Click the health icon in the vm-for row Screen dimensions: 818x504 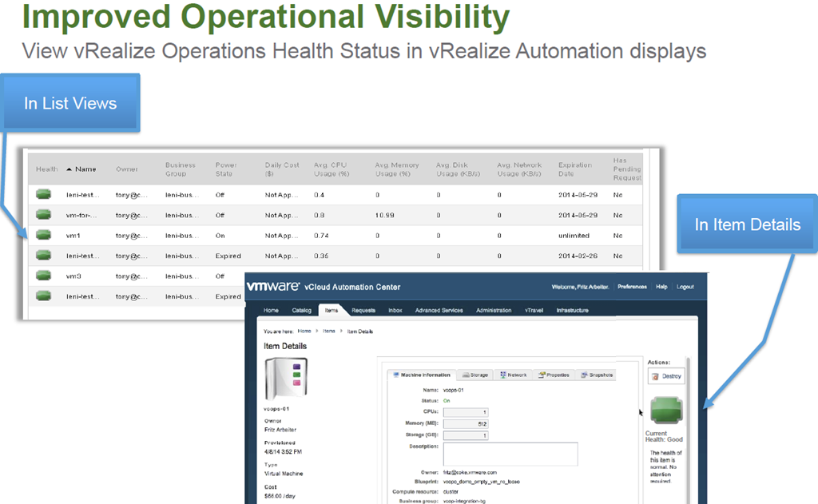click(44, 215)
